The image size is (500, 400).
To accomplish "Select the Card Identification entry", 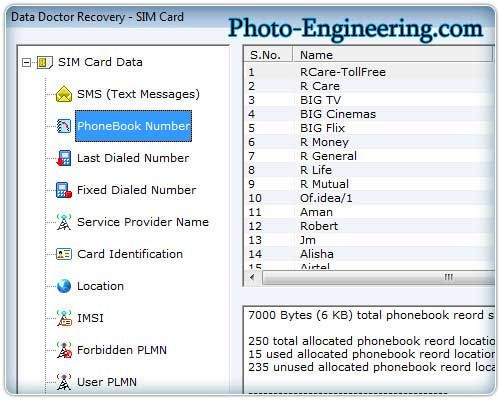I will [x=130, y=254].
